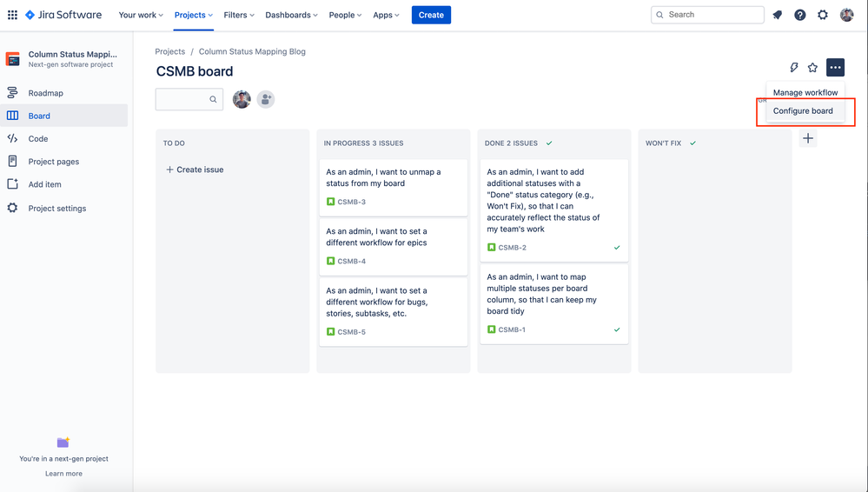Expand the Your work dropdown
This screenshot has width=868, height=492.
(141, 15)
